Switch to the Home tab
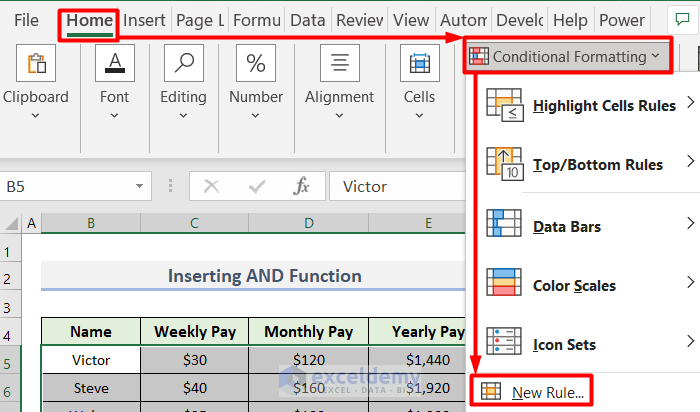 point(89,21)
